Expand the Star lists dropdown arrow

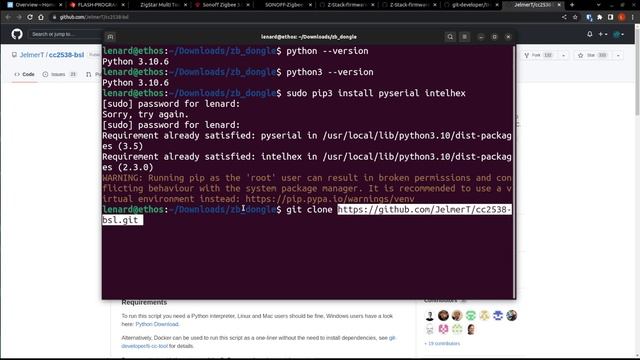pos(618,55)
